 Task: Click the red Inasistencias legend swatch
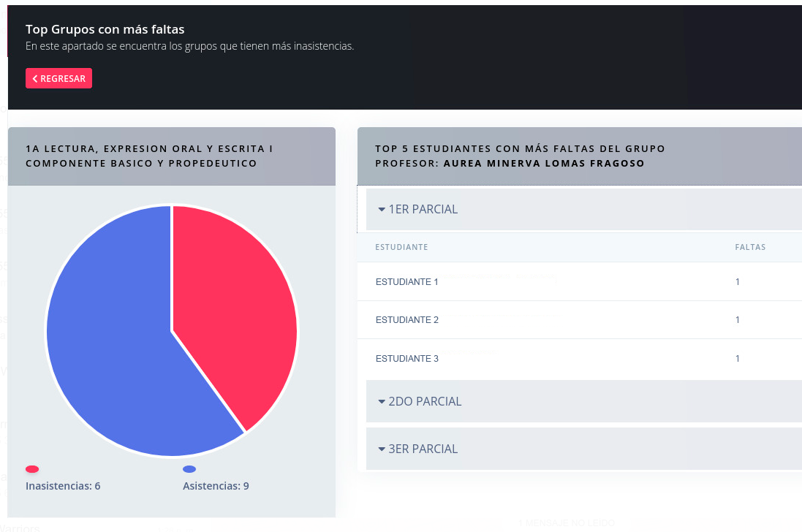(x=32, y=469)
